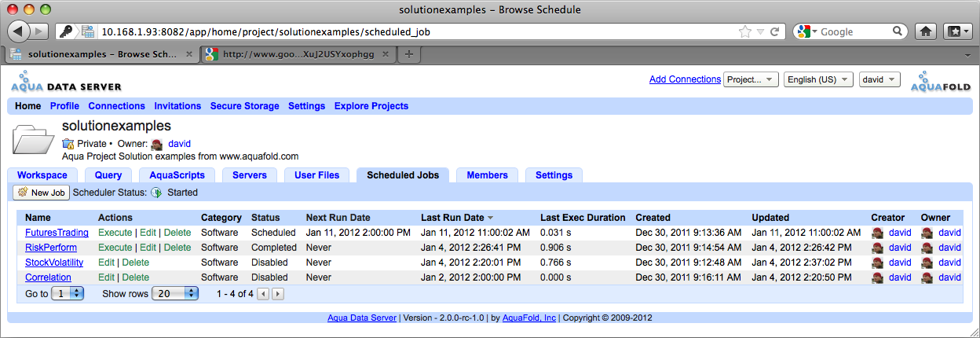The height and width of the screenshot is (338, 980).
Task: Open the Go to page selector
Action: pos(68,293)
